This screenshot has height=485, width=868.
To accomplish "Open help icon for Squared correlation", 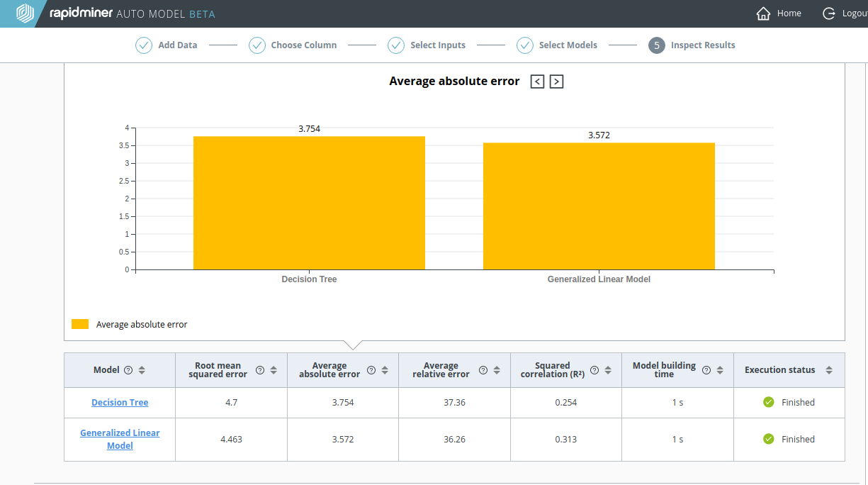I will 594,370.
